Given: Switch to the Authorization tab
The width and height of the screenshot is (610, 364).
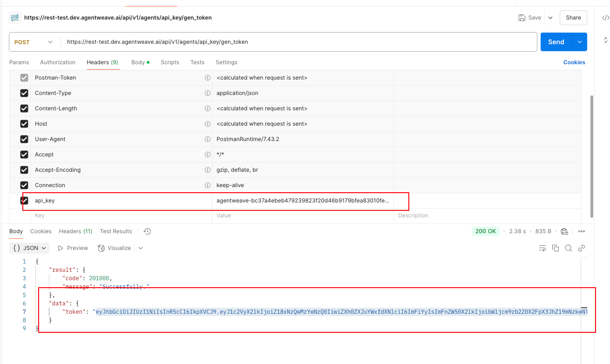Looking at the screenshot, I should [x=58, y=62].
